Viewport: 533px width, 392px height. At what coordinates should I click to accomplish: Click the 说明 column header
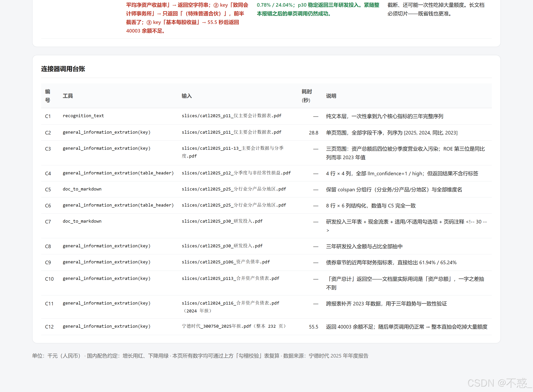tap(331, 96)
